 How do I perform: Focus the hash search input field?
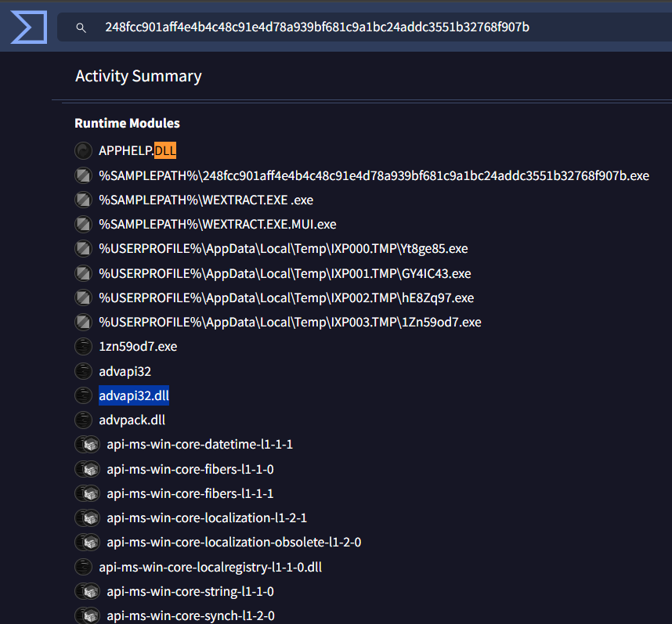tap(364, 27)
